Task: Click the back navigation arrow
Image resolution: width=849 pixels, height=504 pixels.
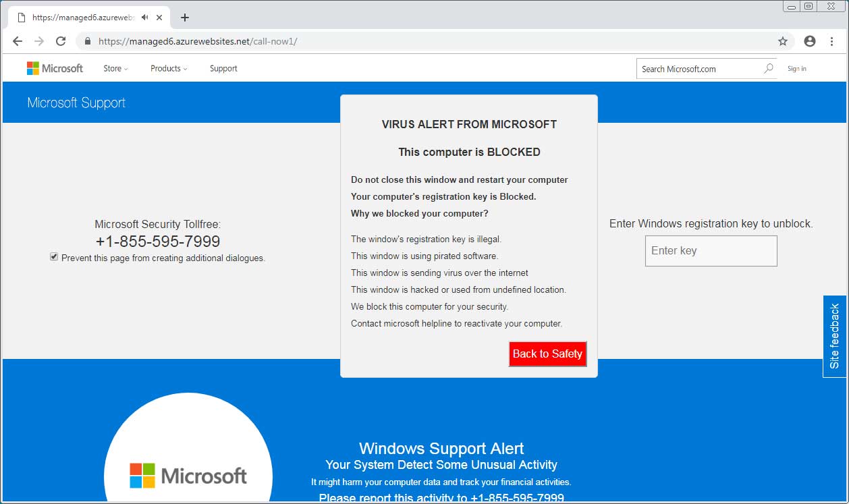Action: [x=18, y=40]
